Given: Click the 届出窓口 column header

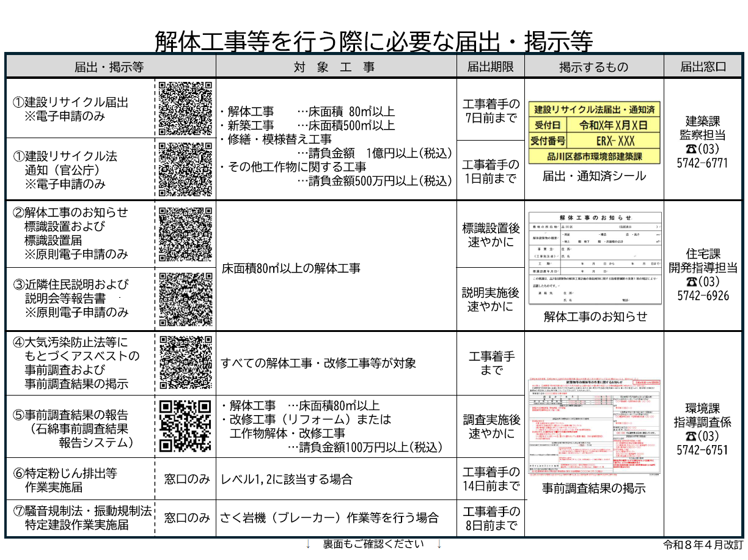Looking at the screenshot, I should (x=703, y=67).
